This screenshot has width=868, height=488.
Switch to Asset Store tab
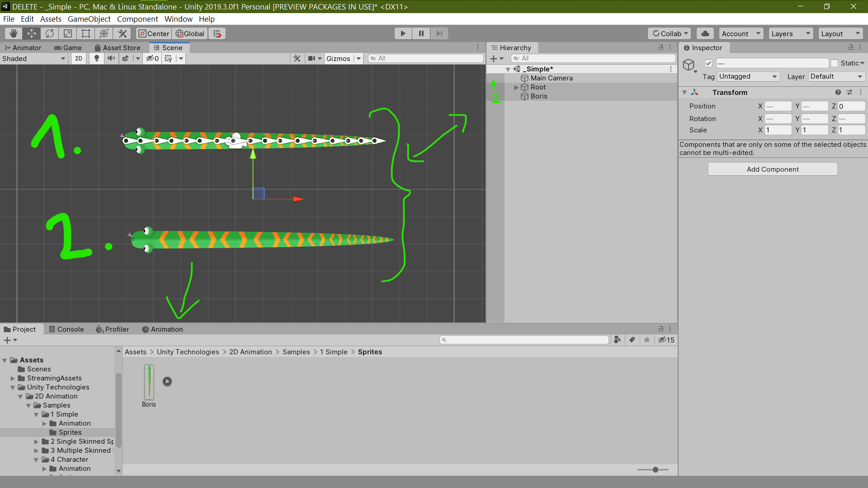[118, 47]
